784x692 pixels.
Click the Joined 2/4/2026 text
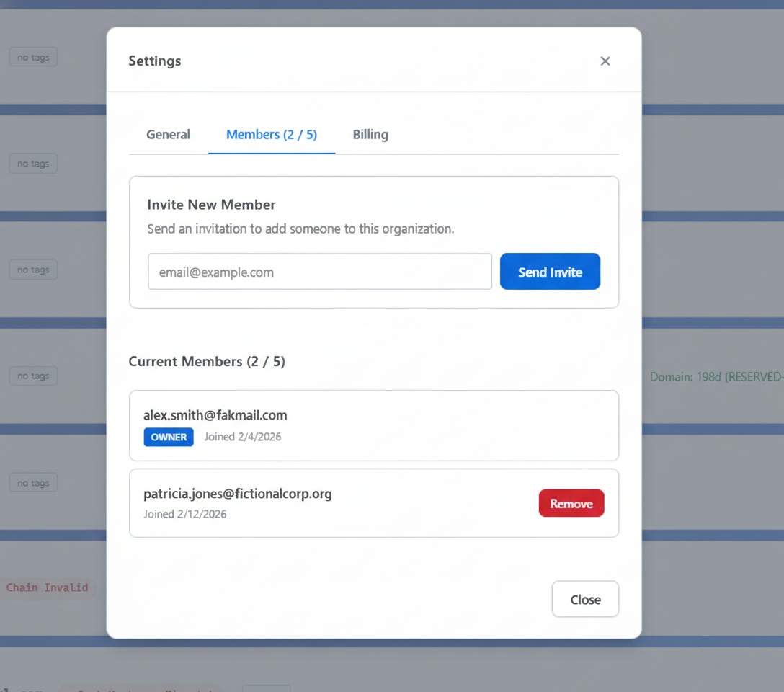tap(243, 437)
